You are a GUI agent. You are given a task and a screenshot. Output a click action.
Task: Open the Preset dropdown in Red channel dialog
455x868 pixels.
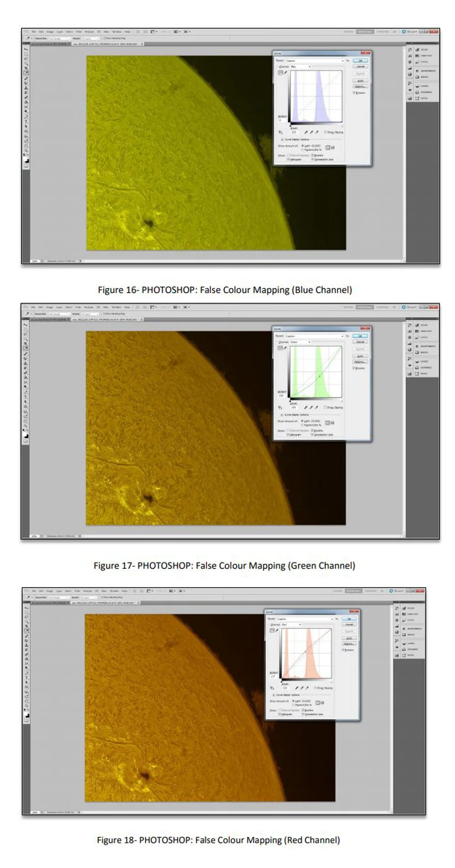click(x=305, y=619)
